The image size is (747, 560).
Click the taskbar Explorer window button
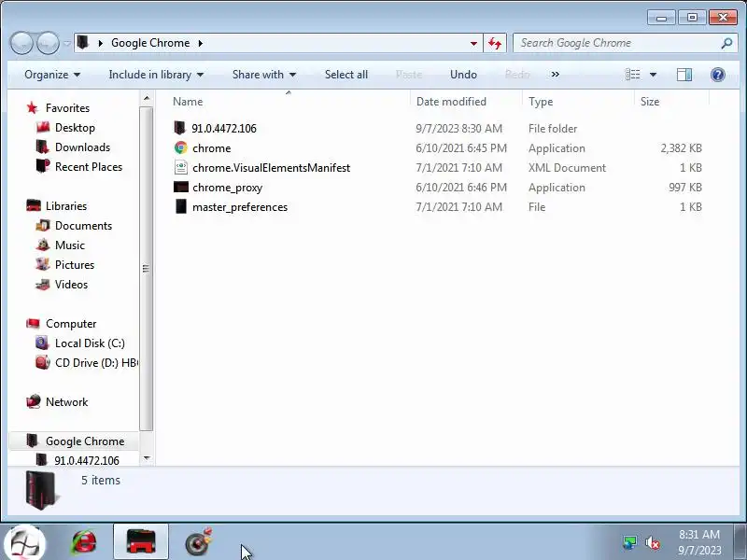(x=141, y=542)
